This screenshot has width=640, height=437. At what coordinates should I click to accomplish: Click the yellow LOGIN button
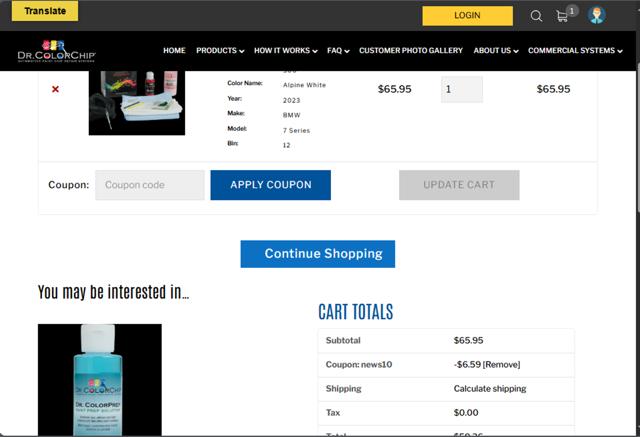coord(467,16)
